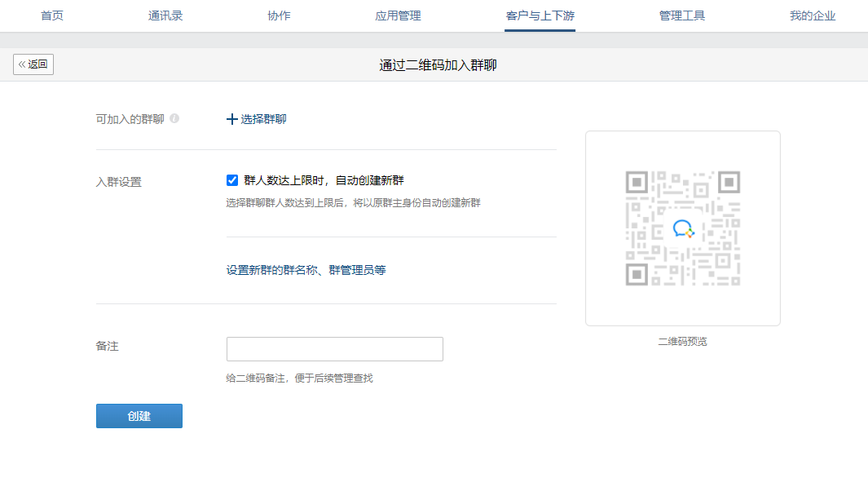The width and height of the screenshot is (868, 500).
Task: Uncheck 群人数达上限时，自动创建新群 checkbox
Action: pyautogui.click(x=232, y=180)
